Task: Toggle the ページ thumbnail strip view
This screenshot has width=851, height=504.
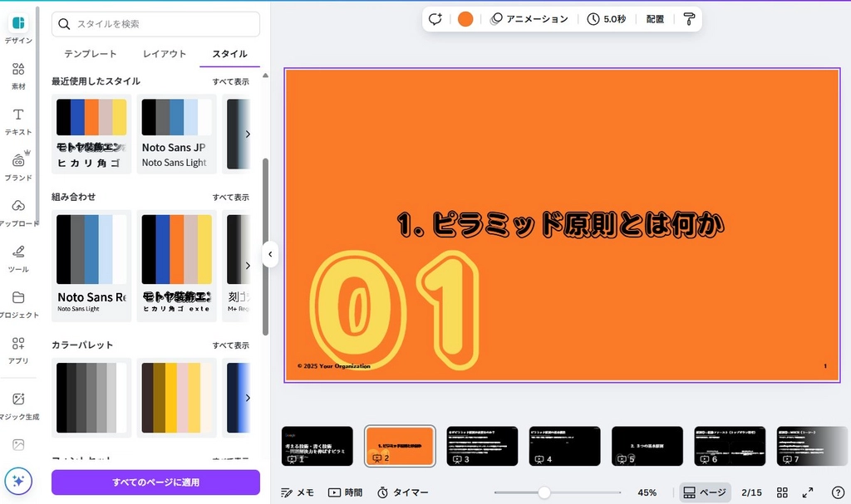Action: (x=705, y=492)
